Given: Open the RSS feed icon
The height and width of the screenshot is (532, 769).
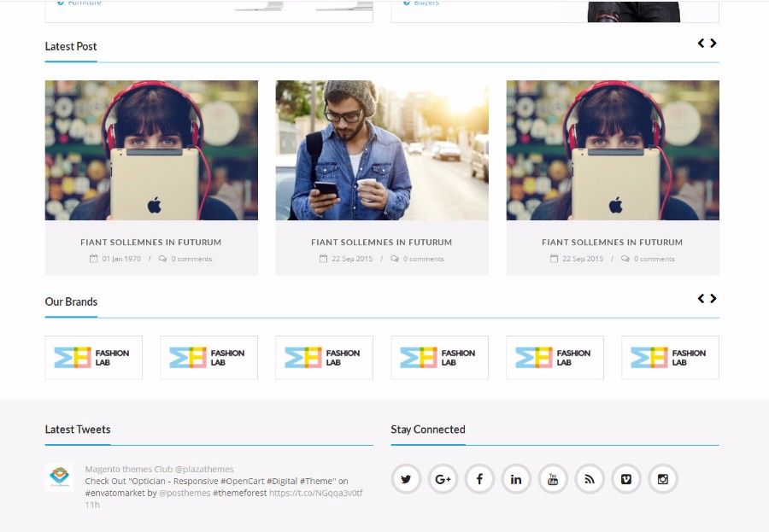Looking at the screenshot, I should click(x=590, y=479).
